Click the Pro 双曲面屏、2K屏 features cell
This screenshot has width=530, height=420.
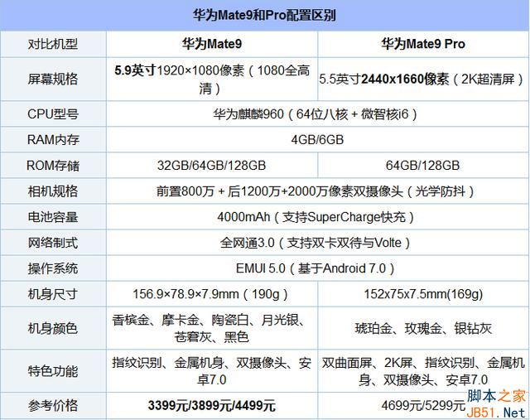[423, 371]
